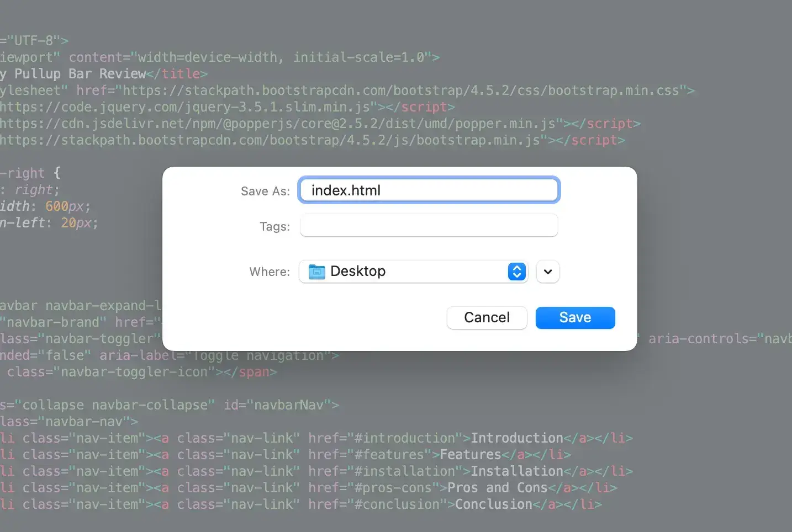Select the Save As field text
Image resolution: width=792 pixels, height=532 pixels.
coord(346,190)
